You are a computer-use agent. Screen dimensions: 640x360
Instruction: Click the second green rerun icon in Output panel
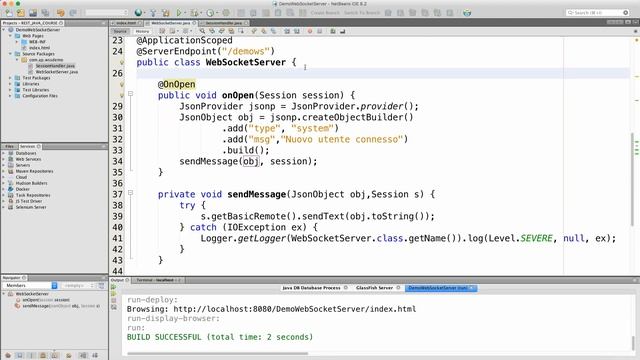click(x=113, y=293)
